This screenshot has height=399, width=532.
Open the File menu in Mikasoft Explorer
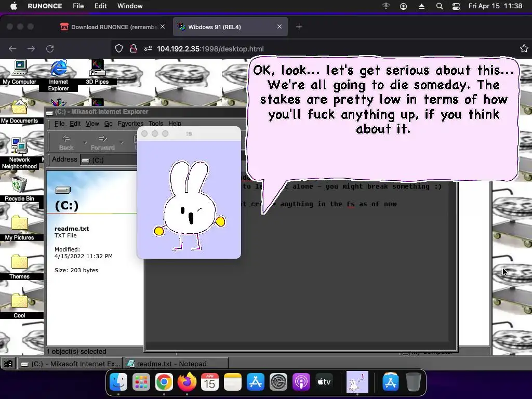tap(59, 124)
